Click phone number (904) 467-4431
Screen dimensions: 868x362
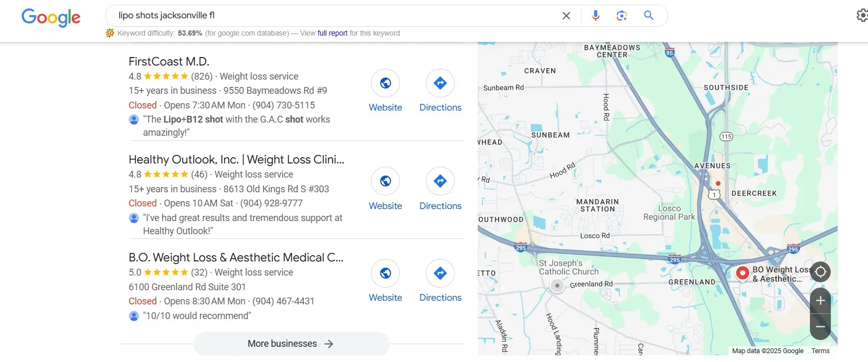pos(283,301)
